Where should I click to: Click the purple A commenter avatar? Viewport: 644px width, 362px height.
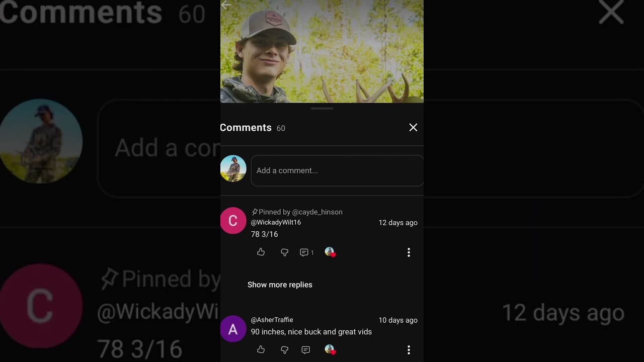coord(233,329)
